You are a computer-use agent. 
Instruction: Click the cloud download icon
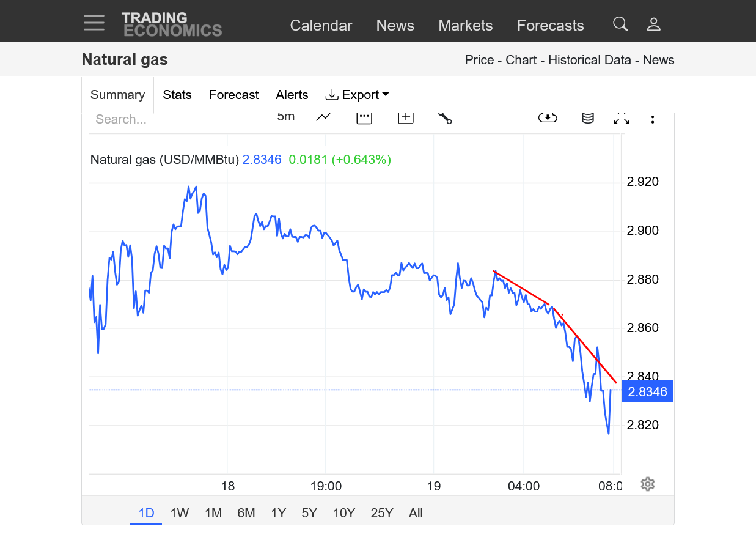(x=548, y=117)
